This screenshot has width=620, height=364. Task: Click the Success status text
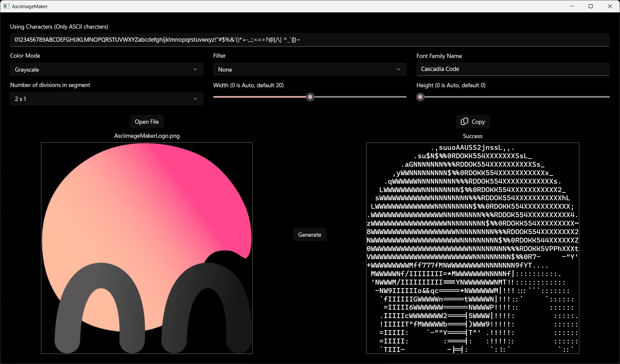click(472, 136)
